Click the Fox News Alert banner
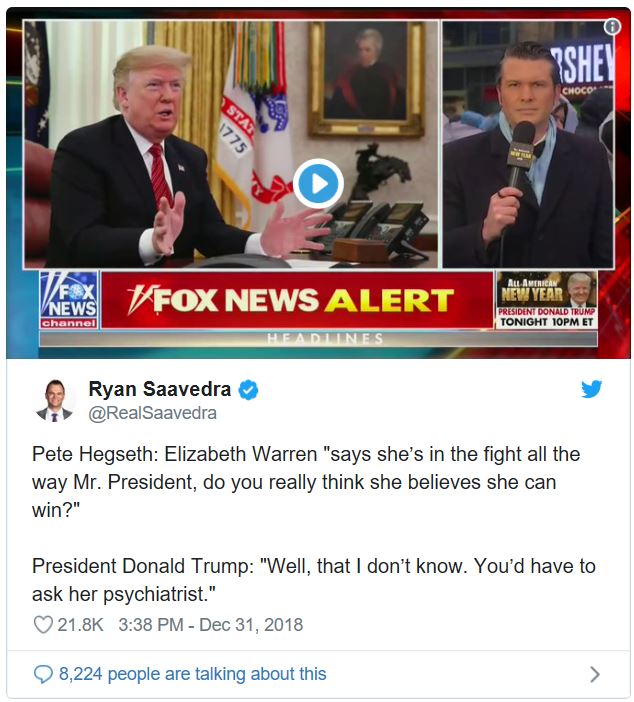The width and height of the screenshot is (634, 702). (x=297, y=300)
